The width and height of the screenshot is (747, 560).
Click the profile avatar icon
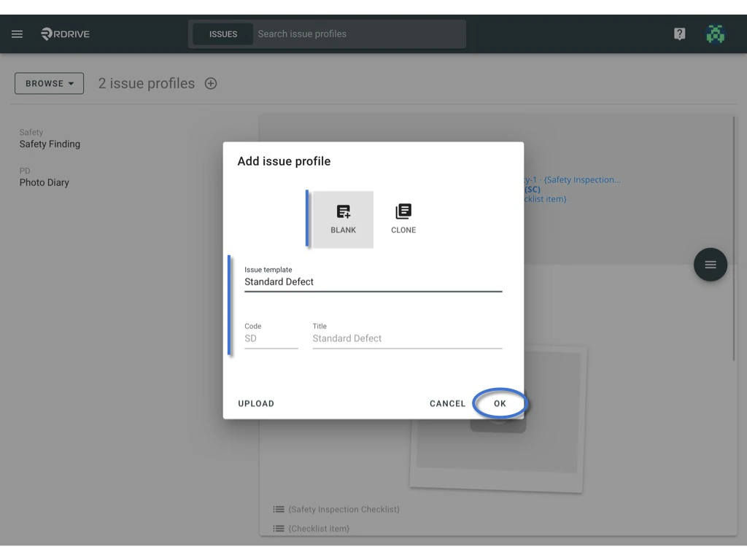(716, 34)
